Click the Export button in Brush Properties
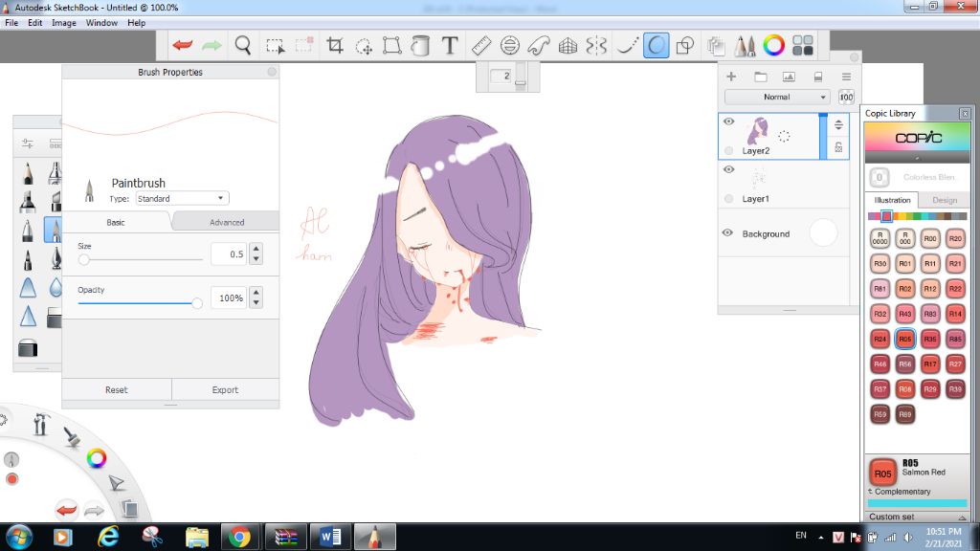The height and width of the screenshot is (551, 980). (x=225, y=390)
